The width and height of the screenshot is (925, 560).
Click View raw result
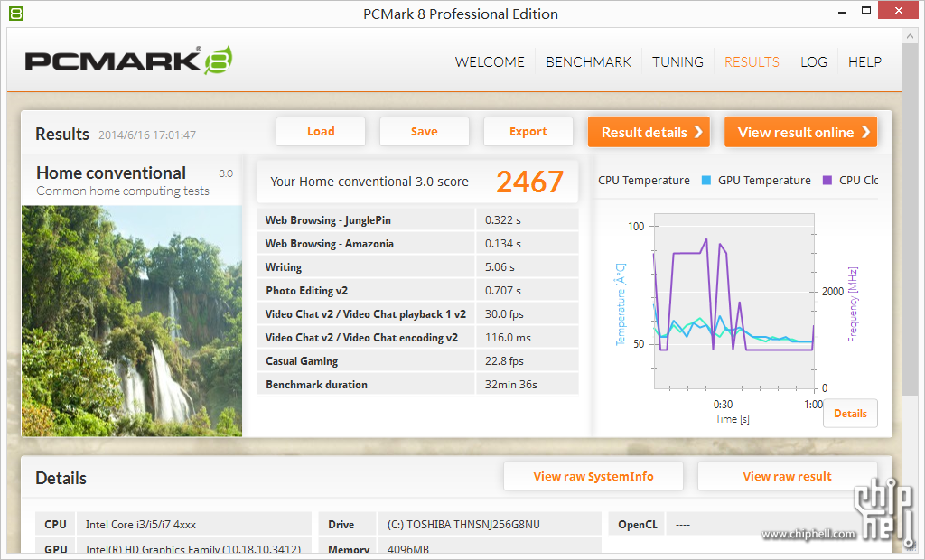(x=787, y=476)
